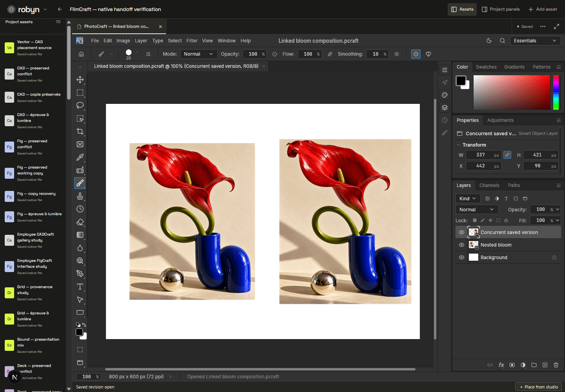565x392 pixels.
Task: Switch to the Channels tab
Action: click(489, 185)
